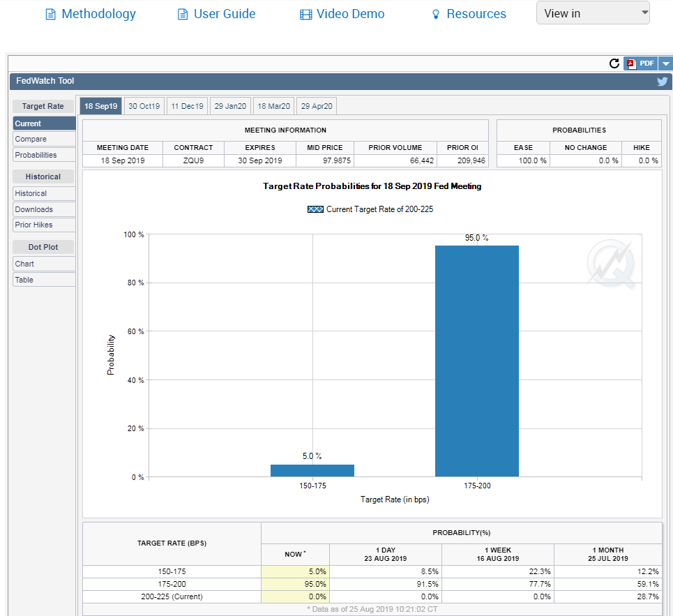Click the Data as of 25 Aug 2019 note
Image resolution: width=673 pixels, height=616 pixels.
[x=372, y=609]
